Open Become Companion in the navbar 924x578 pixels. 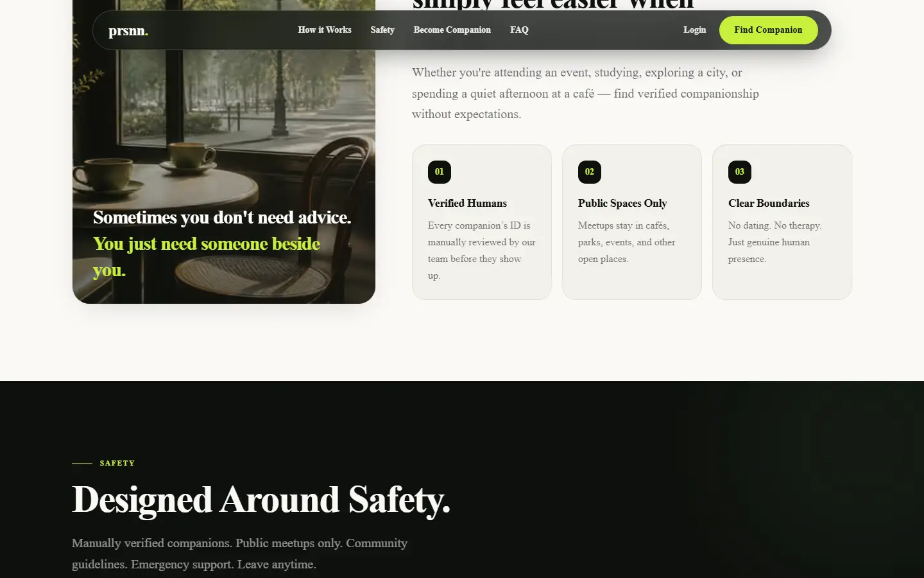pyautogui.click(x=452, y=30)
